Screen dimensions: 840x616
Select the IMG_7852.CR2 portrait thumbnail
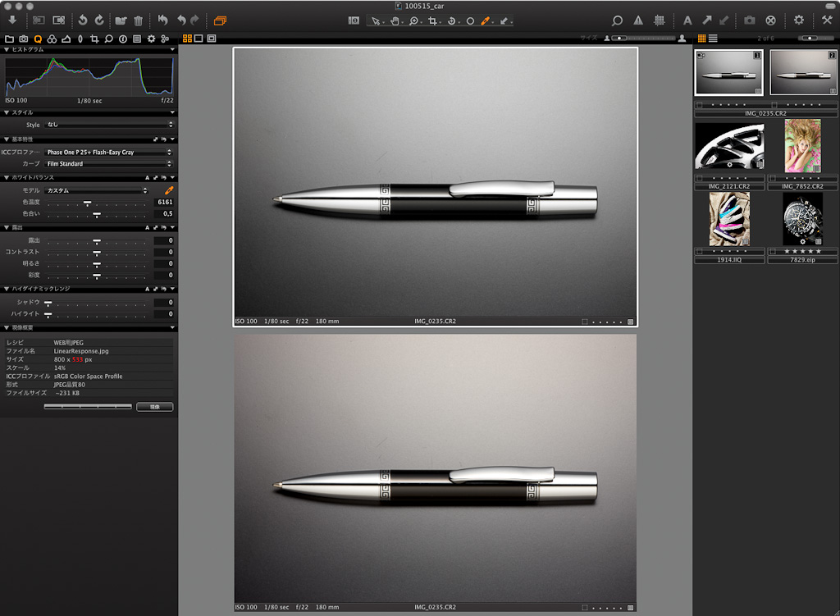tap(802, 146)
